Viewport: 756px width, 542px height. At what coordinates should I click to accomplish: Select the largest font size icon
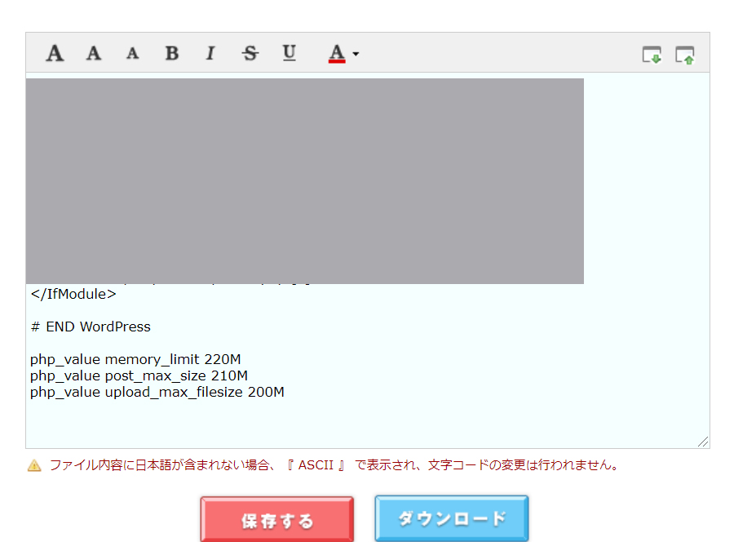[x=54, y=53]
